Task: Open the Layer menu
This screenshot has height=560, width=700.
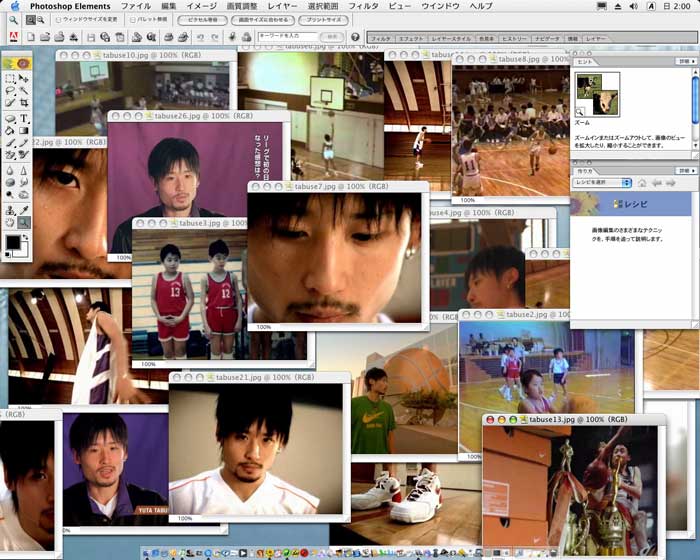Action: [x=282, y=6]
